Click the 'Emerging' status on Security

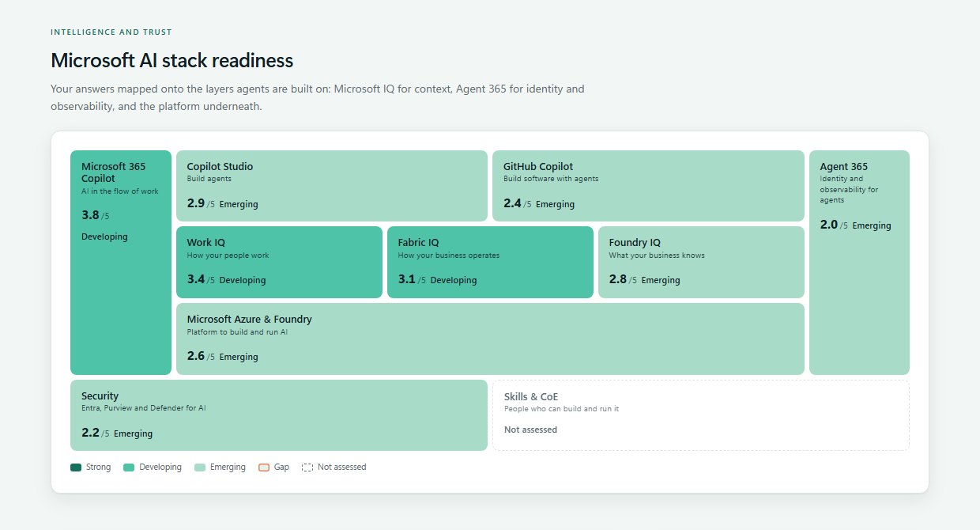pyautogui.click(x=134, y=433)
